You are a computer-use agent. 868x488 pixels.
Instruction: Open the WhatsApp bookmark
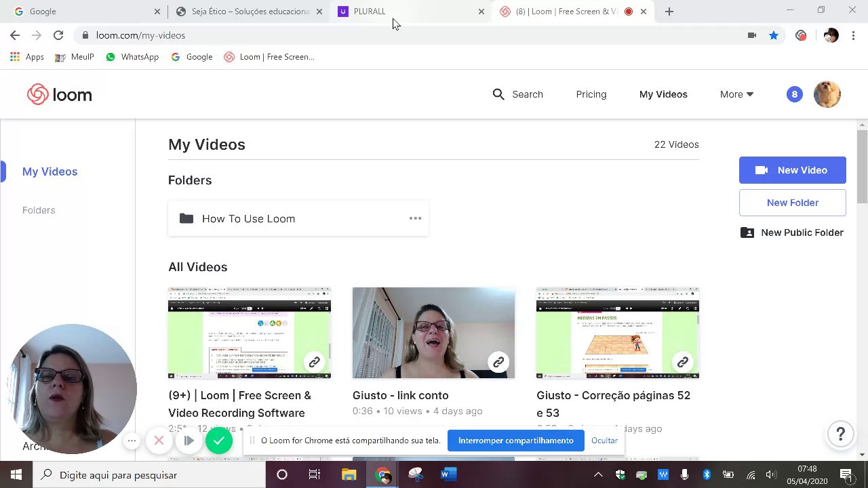pyautogui.click(x=132, y=57)
